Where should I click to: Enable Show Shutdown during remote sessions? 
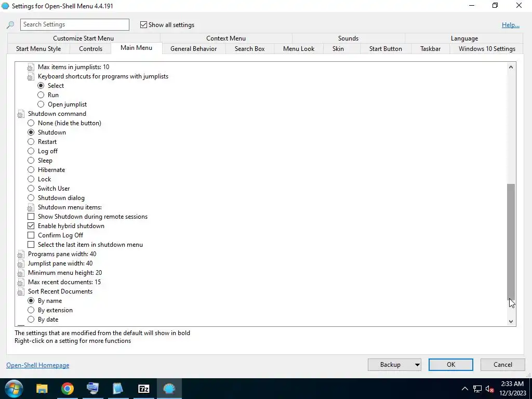[31, 217]
